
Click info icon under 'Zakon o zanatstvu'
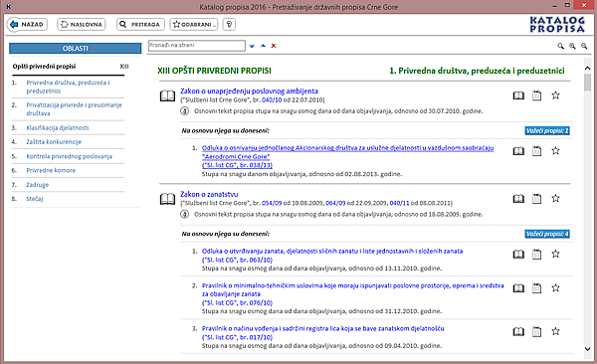184,215
